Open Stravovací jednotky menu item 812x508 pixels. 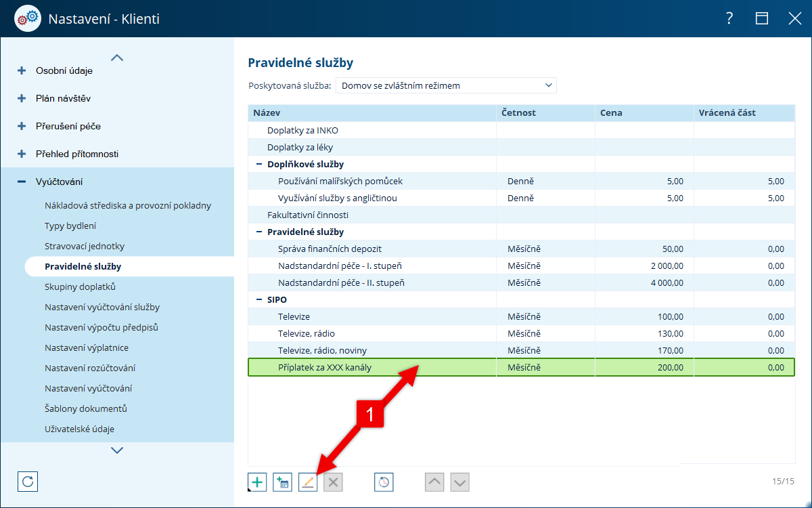(85, 246)
